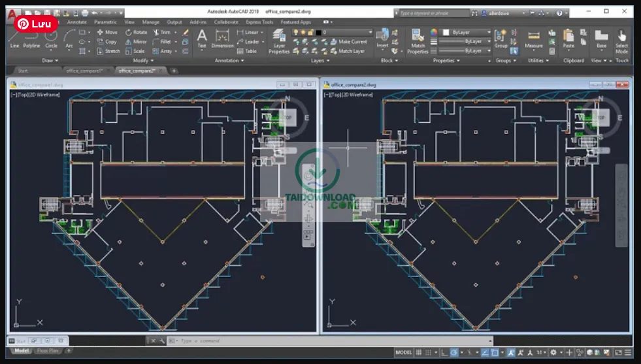Click the black layer color swatch
Screen dimensions: 641x364
318,32
